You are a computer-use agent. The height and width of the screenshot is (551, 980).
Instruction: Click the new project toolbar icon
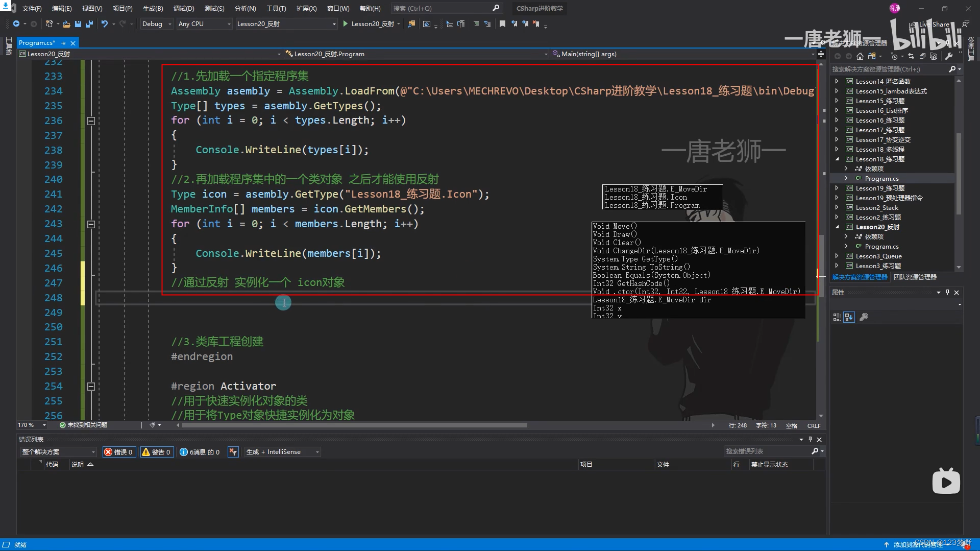pos(49,24)
